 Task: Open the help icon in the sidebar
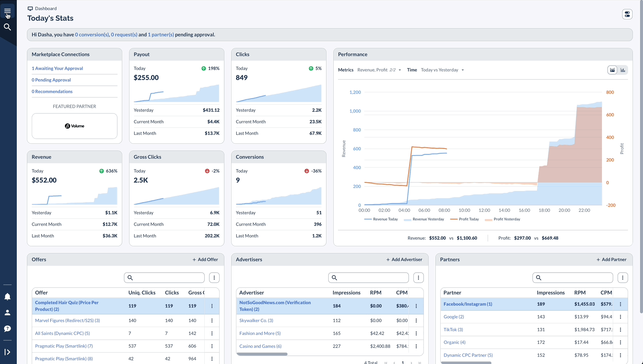click(x=8, y=329)
